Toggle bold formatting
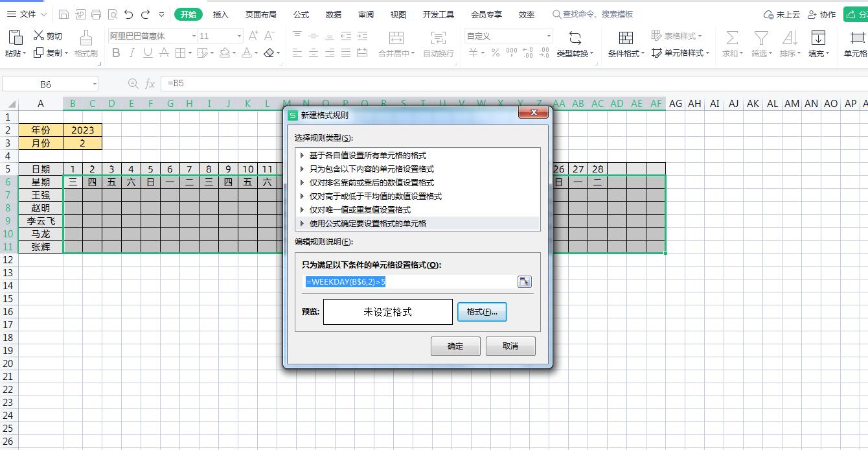The image size is (868, 450). tap(116, 53)
